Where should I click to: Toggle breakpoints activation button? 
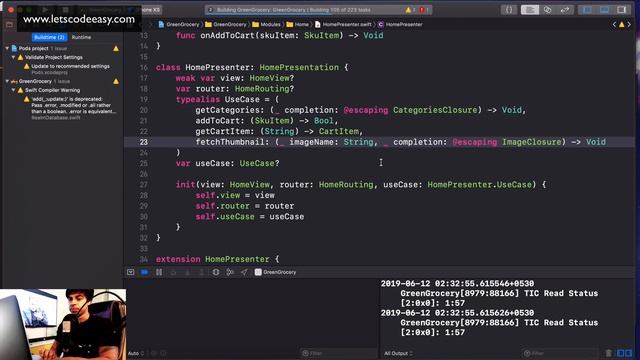(x=144, y=272)
